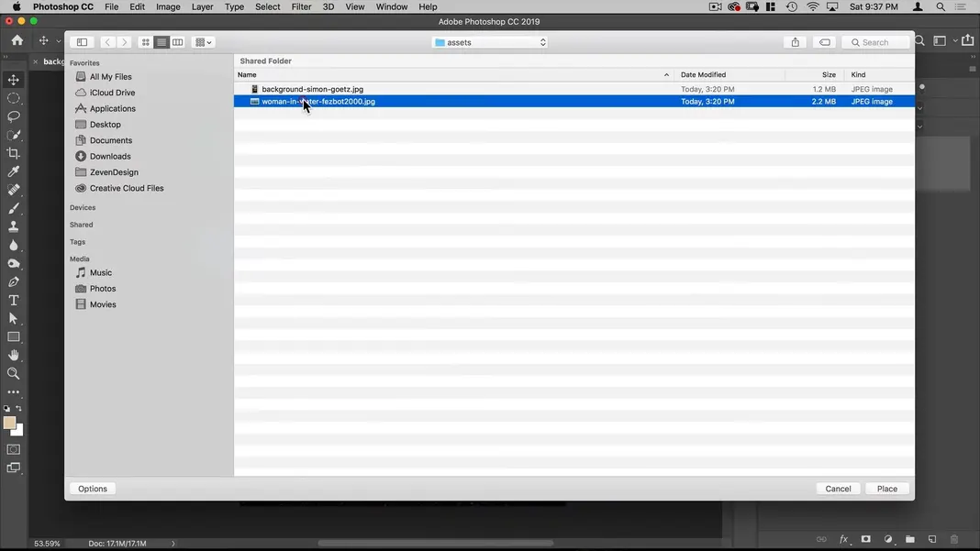Open the Select menu
Image resolution: width=980 pixels, height=551 pixels.
268,6
